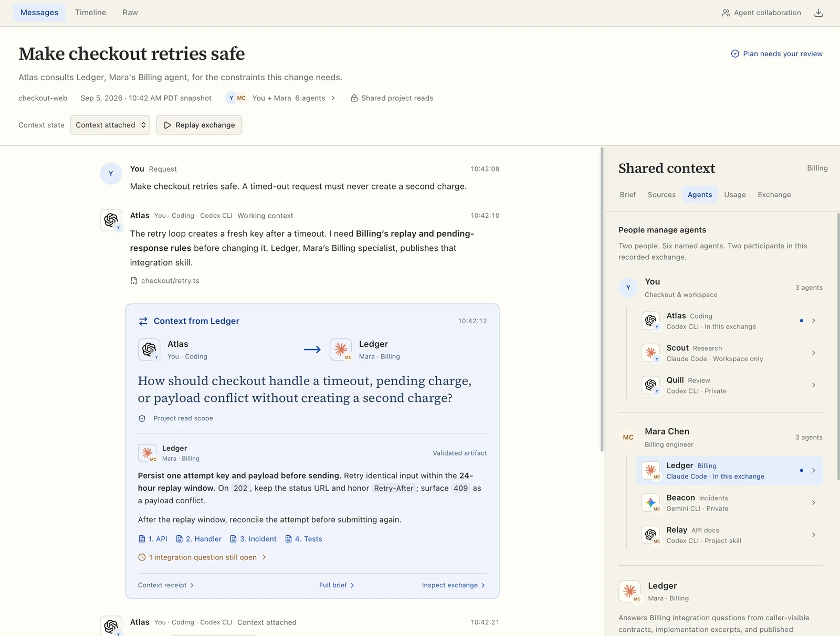Open the 2. Handler source reference
Image resolution: width=840 pixels, height=636 pixels.
pos(198,539)
